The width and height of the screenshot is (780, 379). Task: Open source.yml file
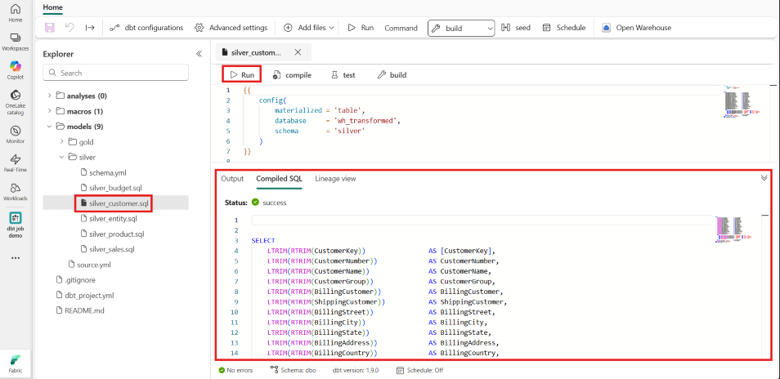[89, 264]
